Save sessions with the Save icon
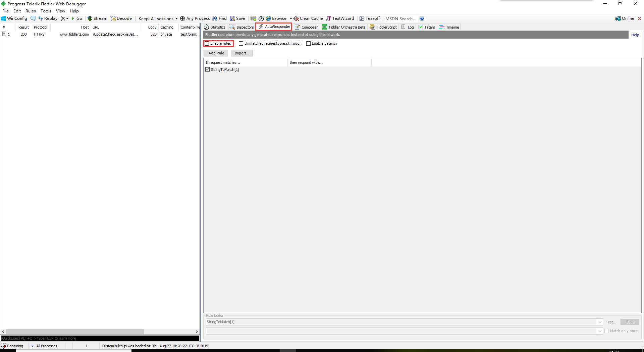Viewport: 644px width, 352px height. [x=237, y=18]
